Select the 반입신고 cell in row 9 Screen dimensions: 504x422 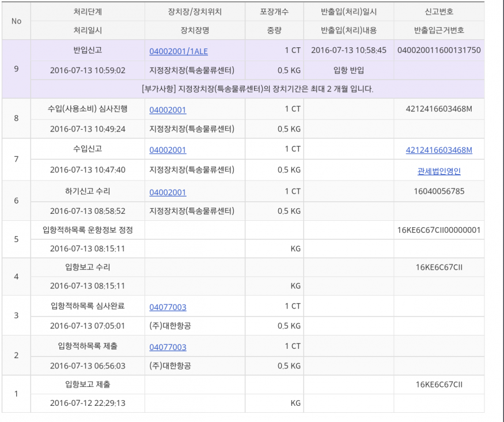point(88,51)
